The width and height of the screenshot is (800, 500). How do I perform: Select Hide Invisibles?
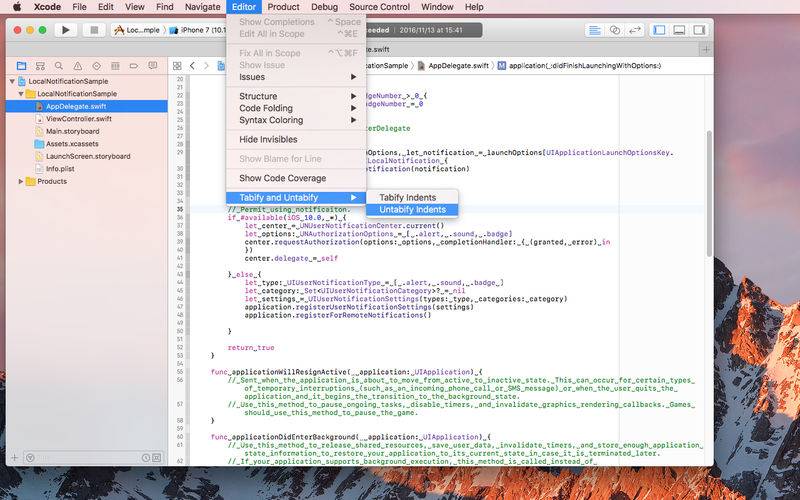click(x=296, y=139)
